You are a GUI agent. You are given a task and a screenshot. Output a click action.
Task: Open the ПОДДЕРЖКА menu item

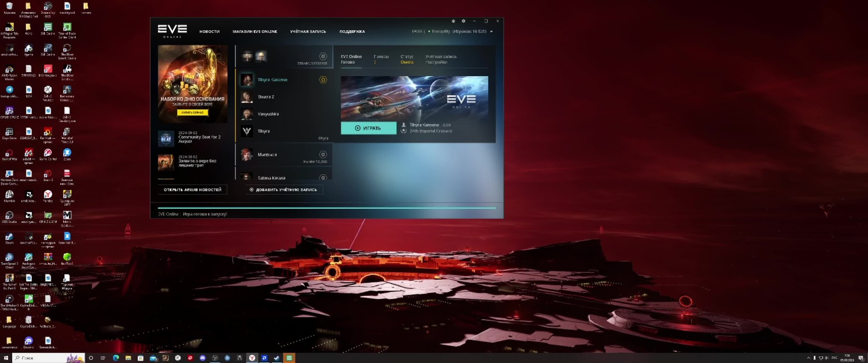coord(352,32)
